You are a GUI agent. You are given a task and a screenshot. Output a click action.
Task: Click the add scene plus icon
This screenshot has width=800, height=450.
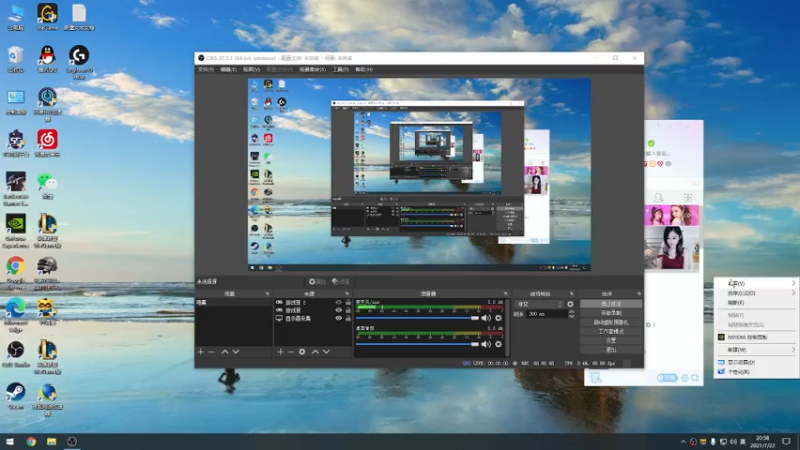[x=201, y=352]
